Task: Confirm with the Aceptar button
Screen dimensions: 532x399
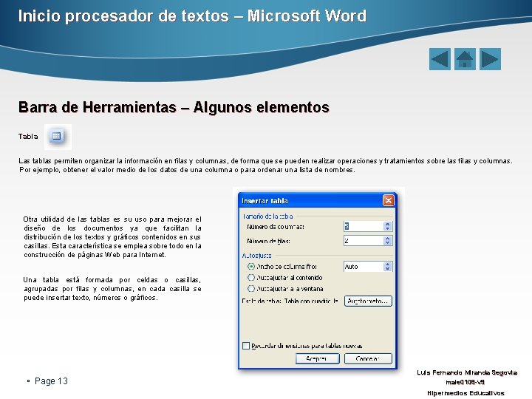Action: pyautogui.click(x=317, y=358)
